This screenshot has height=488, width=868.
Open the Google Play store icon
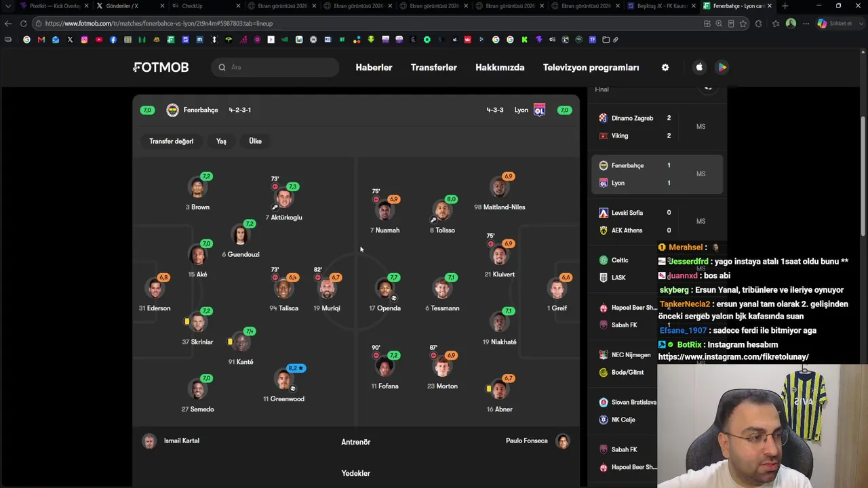coord(722,67)
